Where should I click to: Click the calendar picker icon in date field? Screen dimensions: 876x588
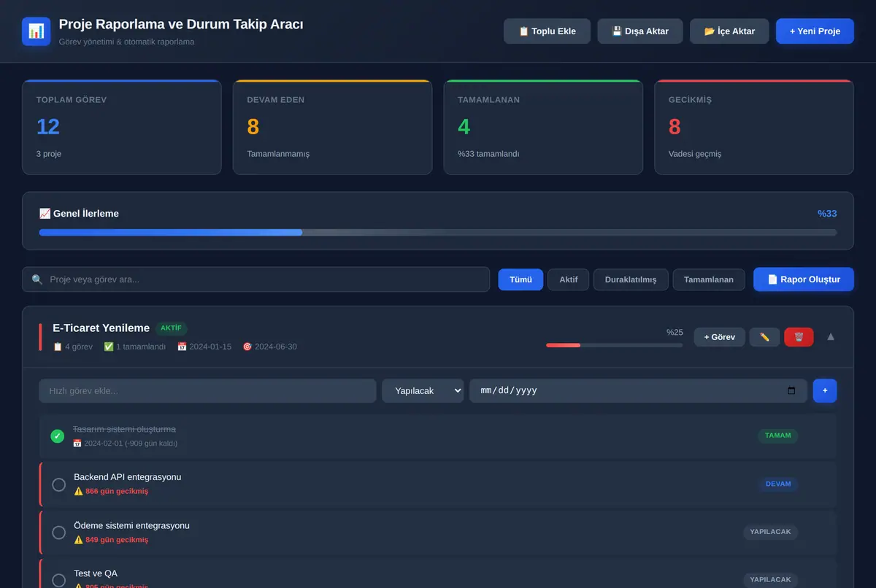click(791, 390)
